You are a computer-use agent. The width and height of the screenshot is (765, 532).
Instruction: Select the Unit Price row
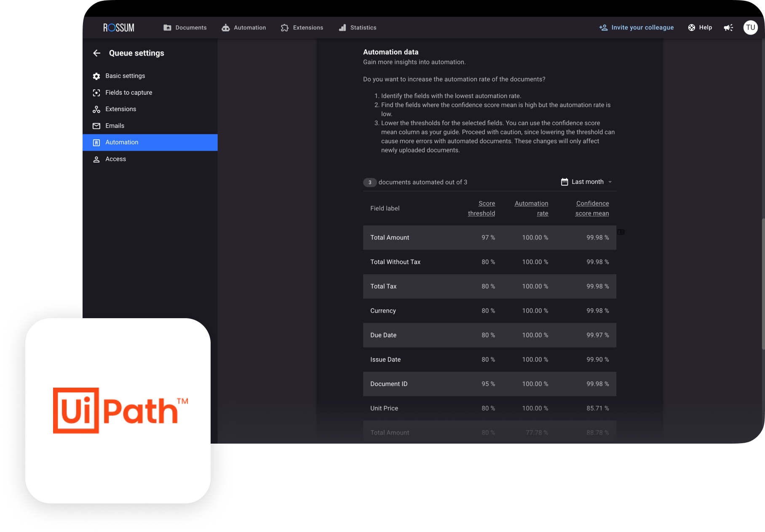click(x=489, y=409)
